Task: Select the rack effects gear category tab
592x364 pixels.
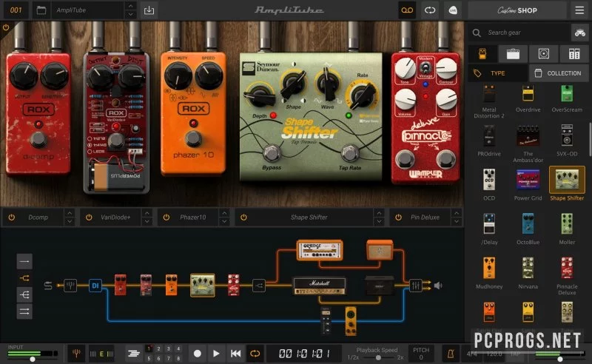Action: 574,53
